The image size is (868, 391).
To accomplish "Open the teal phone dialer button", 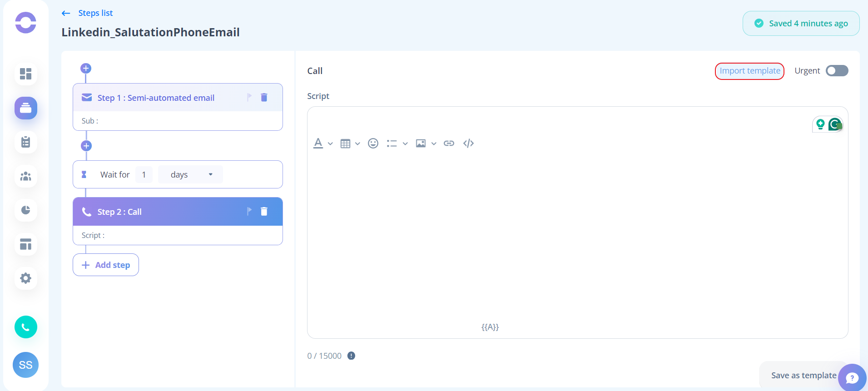I will 26,327.
